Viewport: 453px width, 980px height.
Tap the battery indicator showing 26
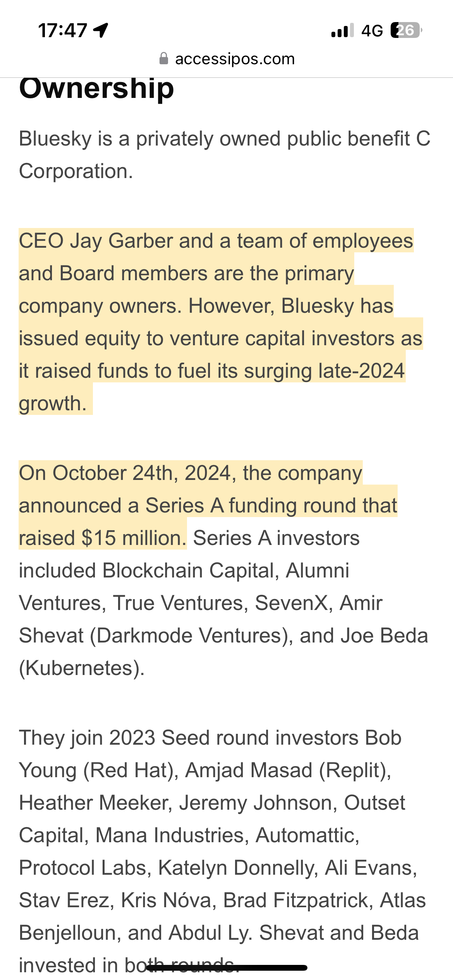[406, 30]
